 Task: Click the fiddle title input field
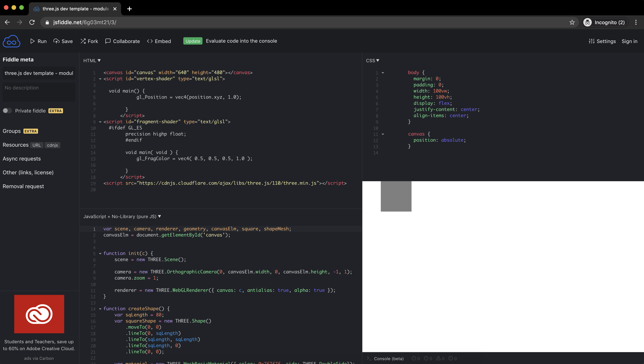[x=39, y=73]
